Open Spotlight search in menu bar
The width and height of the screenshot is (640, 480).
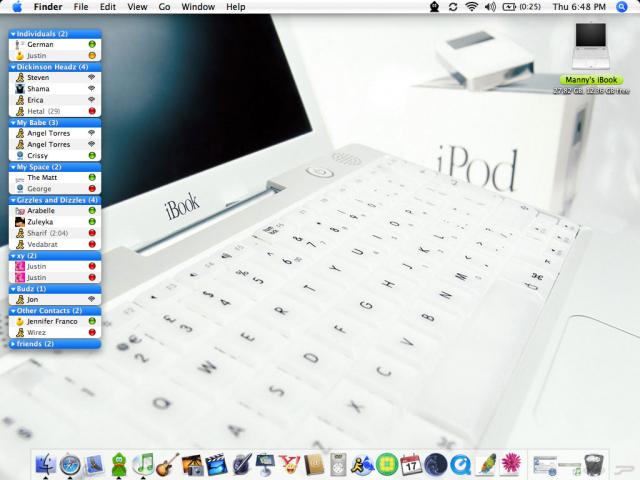click(622, 7)
